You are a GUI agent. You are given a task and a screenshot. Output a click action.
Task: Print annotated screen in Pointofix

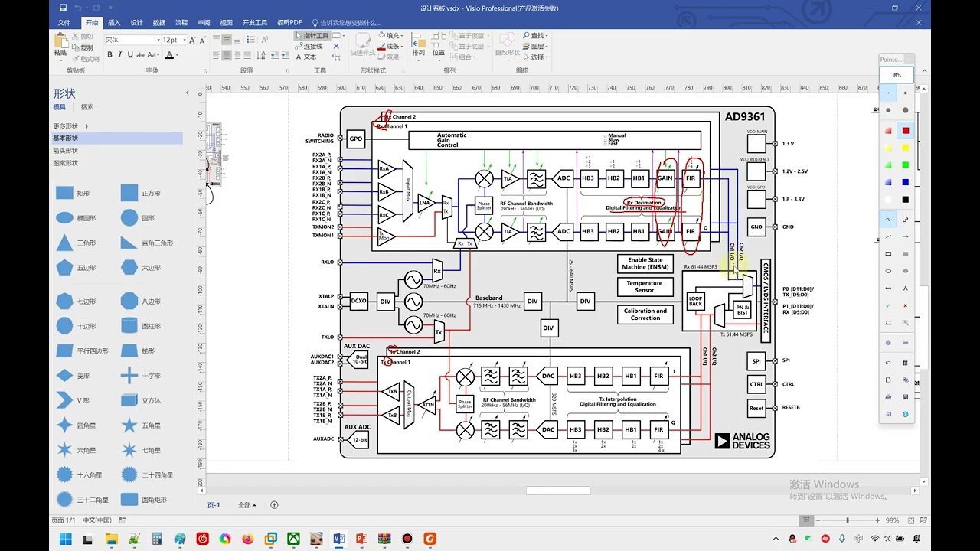point(888,396)
